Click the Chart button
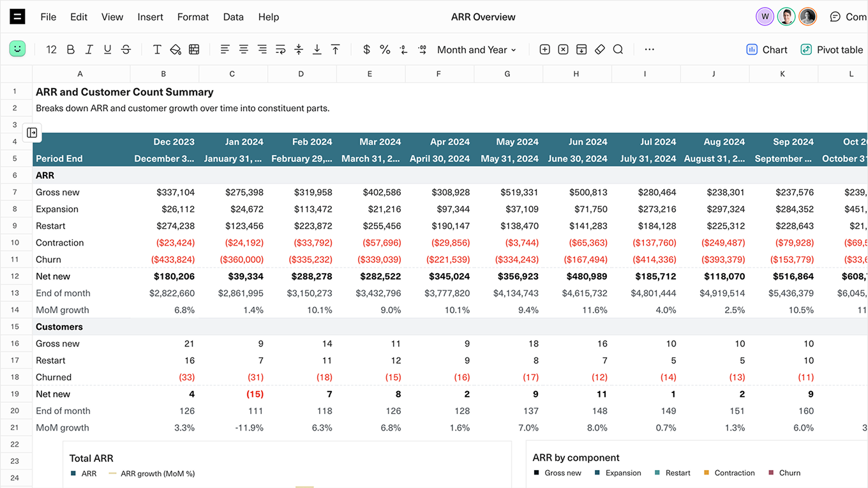The height and width of the screenshot is (488, 868). coord(767,50)
